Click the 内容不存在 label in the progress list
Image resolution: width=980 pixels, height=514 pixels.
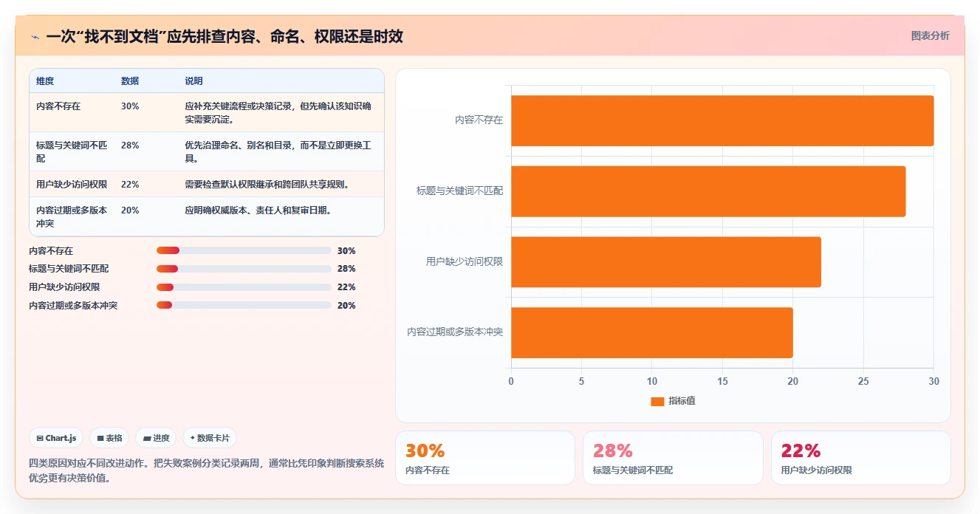click(x=51, y=251)
